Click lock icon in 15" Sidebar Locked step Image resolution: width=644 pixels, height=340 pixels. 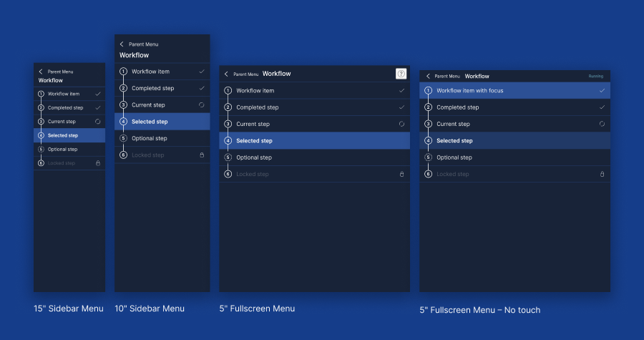(x=98, y=163)
